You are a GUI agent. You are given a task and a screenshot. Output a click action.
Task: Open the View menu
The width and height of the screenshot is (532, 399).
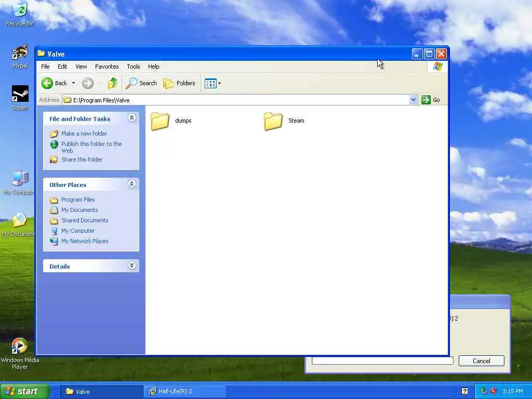click(x=81, y=66)
